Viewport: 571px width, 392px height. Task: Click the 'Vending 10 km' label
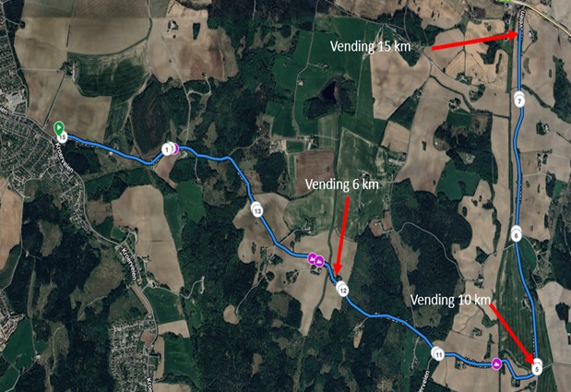pos(450,300)
